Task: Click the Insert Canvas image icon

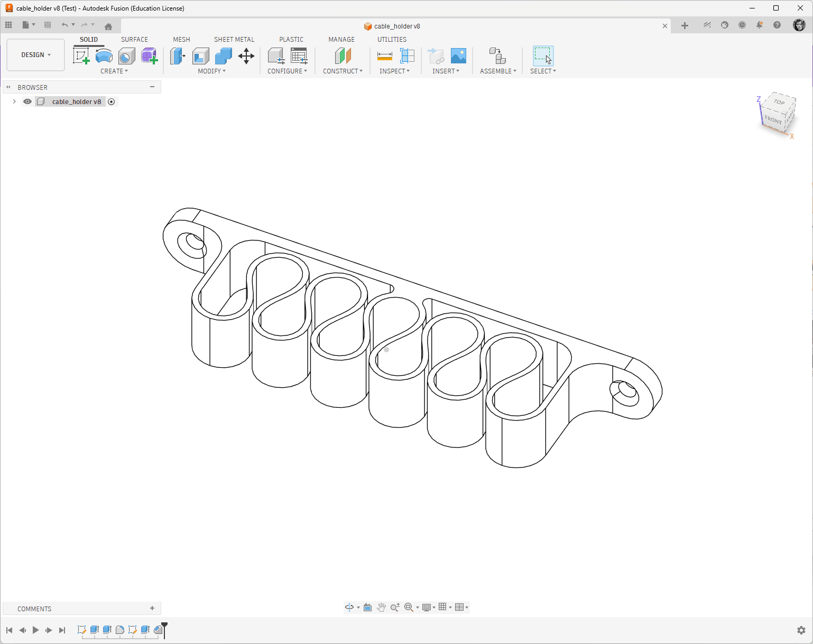Action: click(x=458, y=55)
